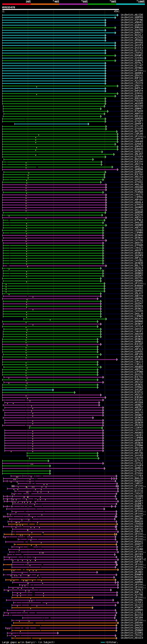Click the red 20% identity legend bar
The height and width of the screenshot is (644, 147).
17,4
